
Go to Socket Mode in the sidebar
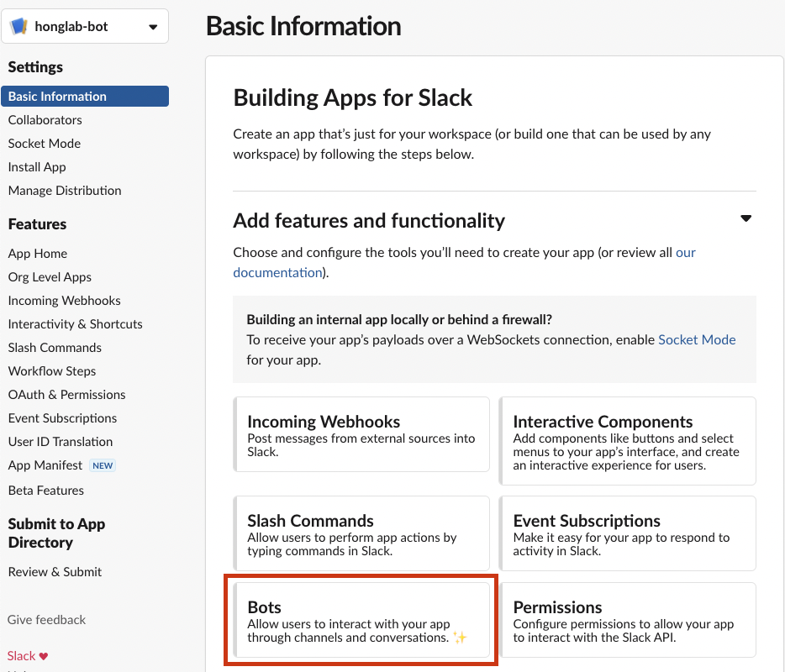[44, 144]
